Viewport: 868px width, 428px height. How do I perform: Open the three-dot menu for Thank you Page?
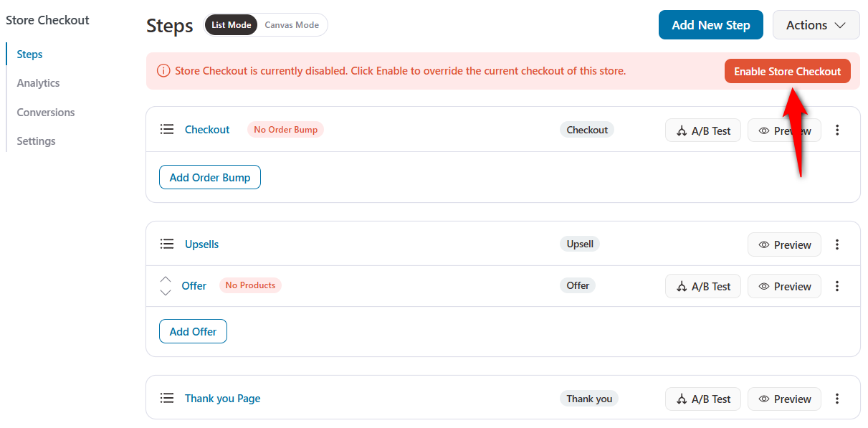pyautogui.click(x=837, y=399)
